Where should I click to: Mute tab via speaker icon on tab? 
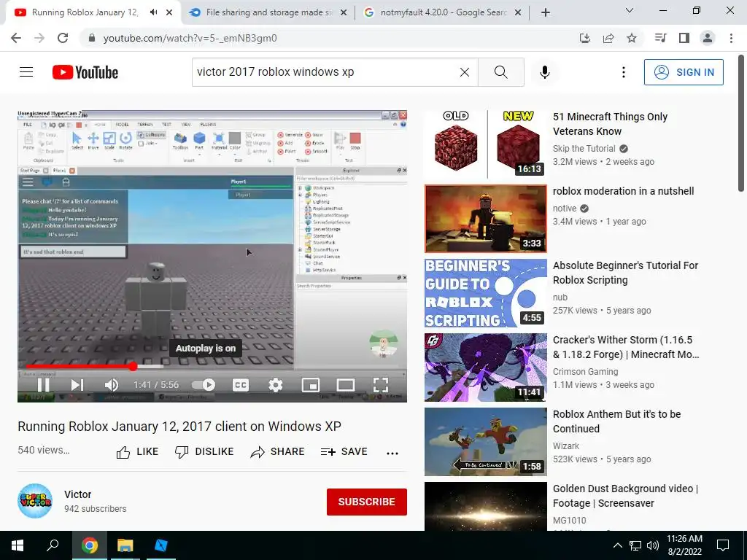coord(153,12)
